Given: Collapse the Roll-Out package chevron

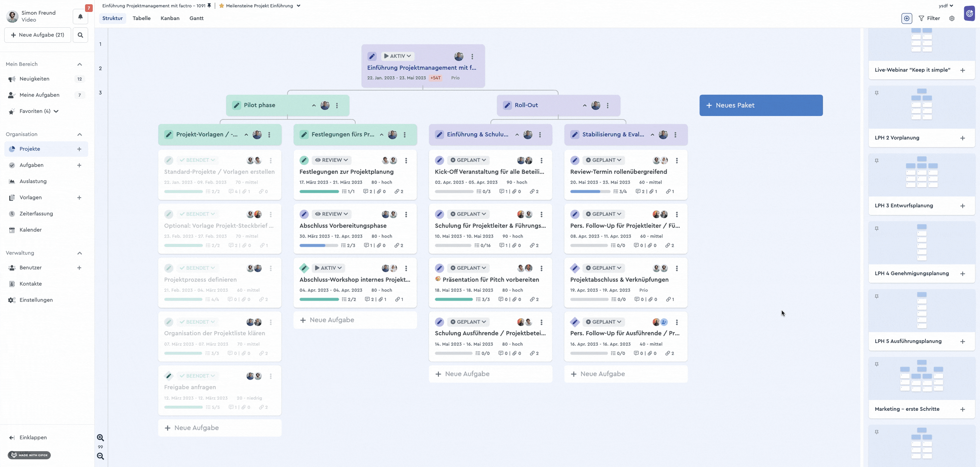Looking at the screenshot, I should pos(584,105).
